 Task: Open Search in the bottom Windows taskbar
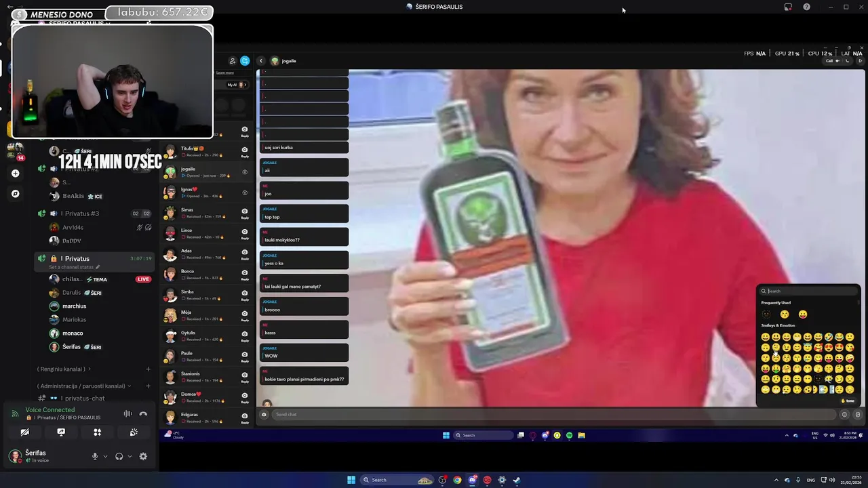[397, 480]
